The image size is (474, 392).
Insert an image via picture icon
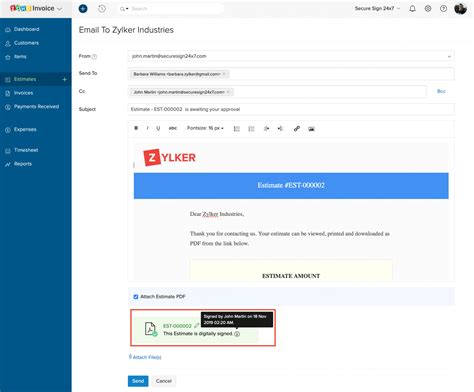click(x=311, y=129)
